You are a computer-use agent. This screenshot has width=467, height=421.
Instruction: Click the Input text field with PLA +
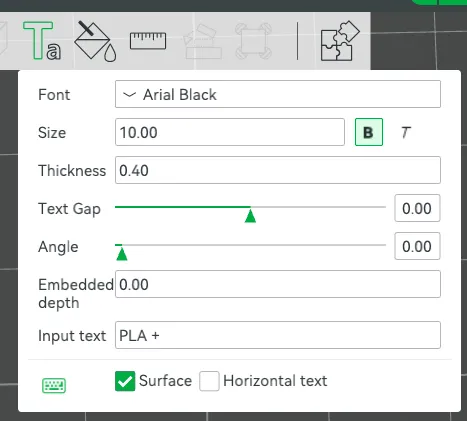(x=278, y=335)
